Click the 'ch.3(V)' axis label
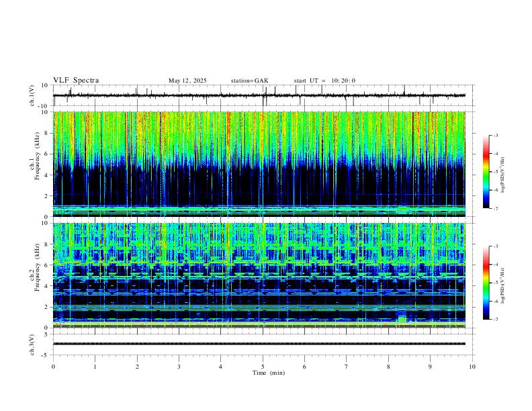Screen dimensions: 532x411 point(32,345)
